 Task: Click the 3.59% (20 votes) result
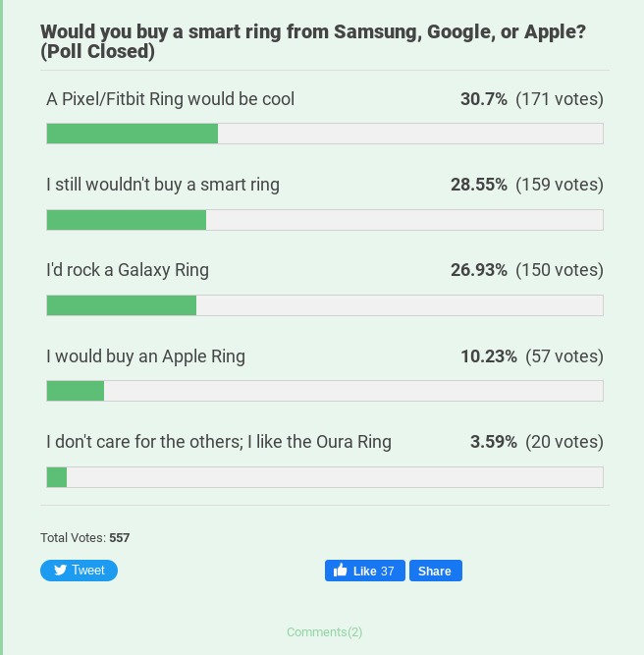(x=537, y=442)
